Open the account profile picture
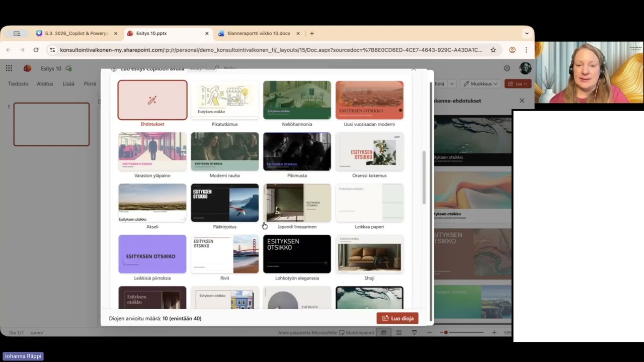 tap(525, 68)
